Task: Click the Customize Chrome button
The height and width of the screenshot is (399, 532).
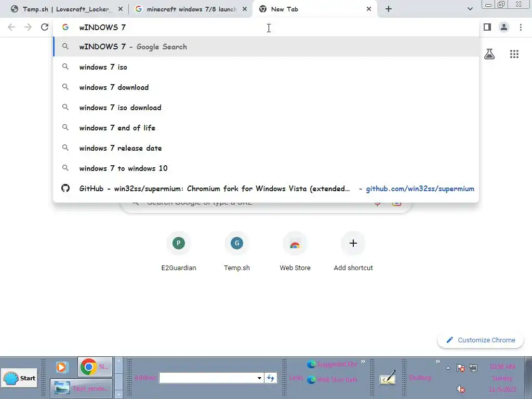Action: coord(481,340)
